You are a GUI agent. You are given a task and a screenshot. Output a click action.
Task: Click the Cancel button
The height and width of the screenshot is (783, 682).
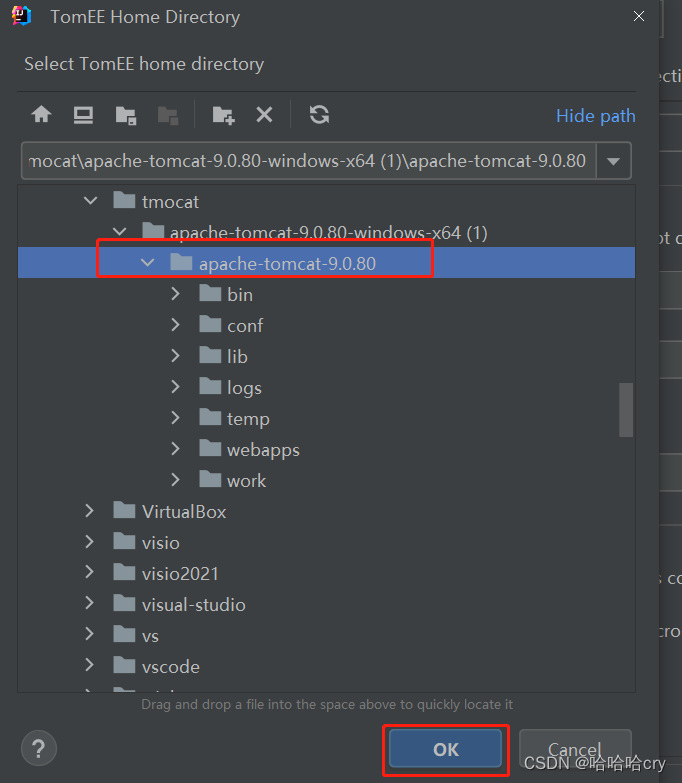[575, 749]
